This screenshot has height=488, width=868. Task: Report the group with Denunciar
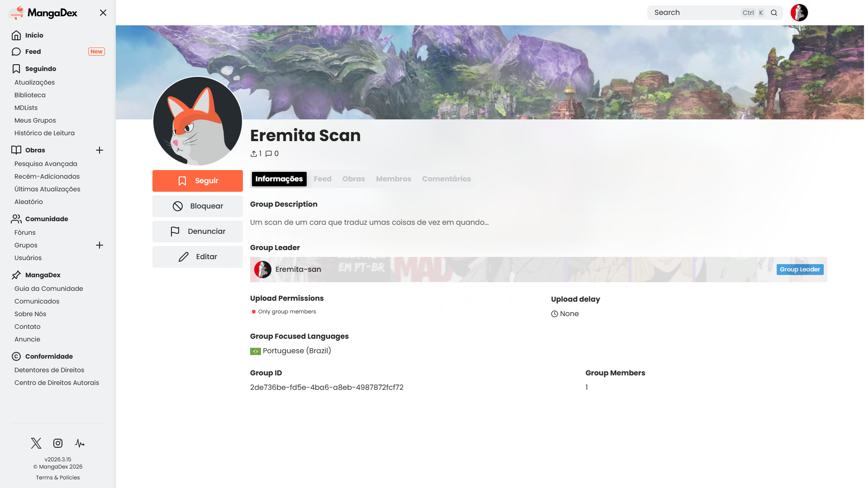tap(198, 232)
